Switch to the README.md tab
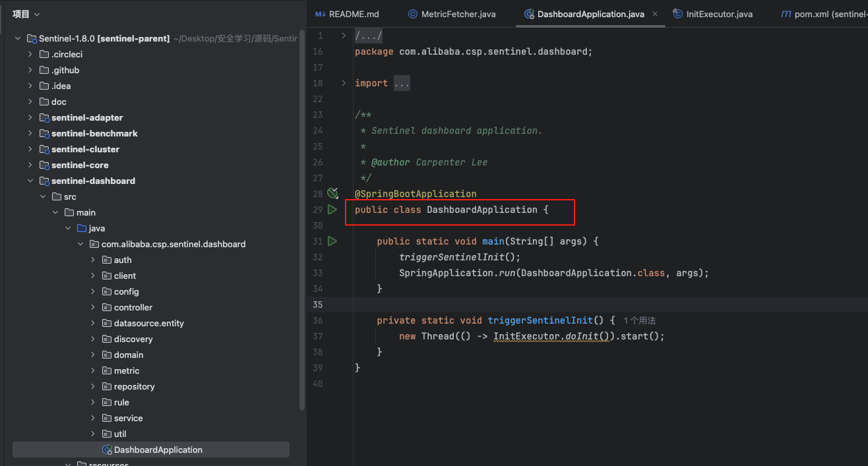The width and height of the screenshot is (868, 466). pos(354,14)
